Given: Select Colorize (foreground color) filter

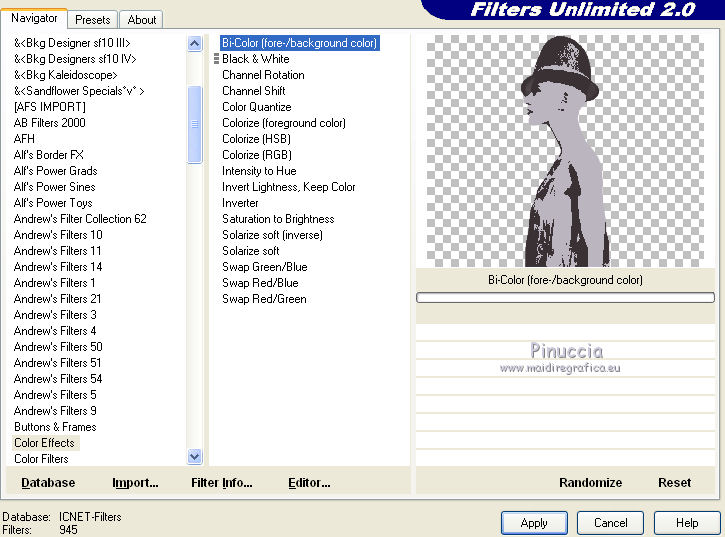Looking at the screenshot, I should click(284, 123).
